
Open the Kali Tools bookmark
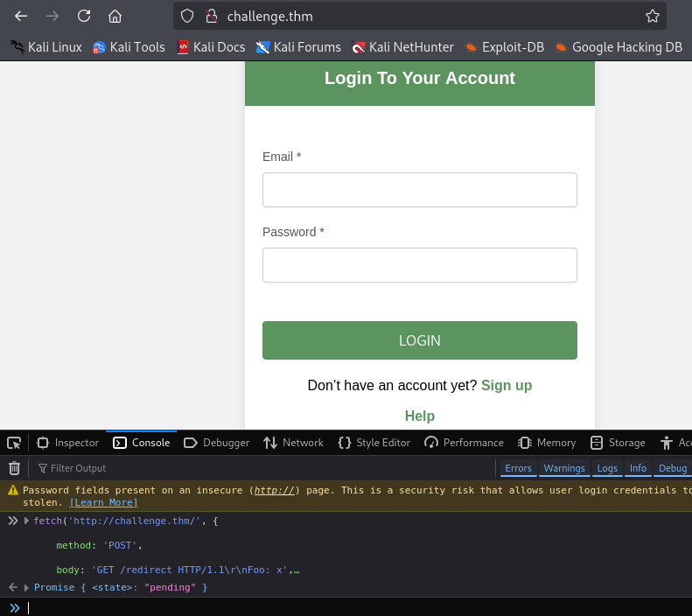[x=129, y=46]
